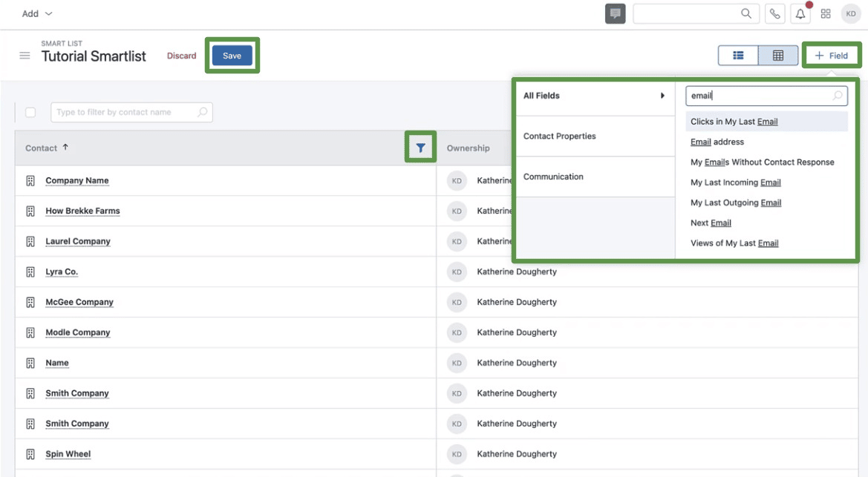Click building icon for Spin Wheel
This screenshot has width=868, height=477.
[30, 454]
